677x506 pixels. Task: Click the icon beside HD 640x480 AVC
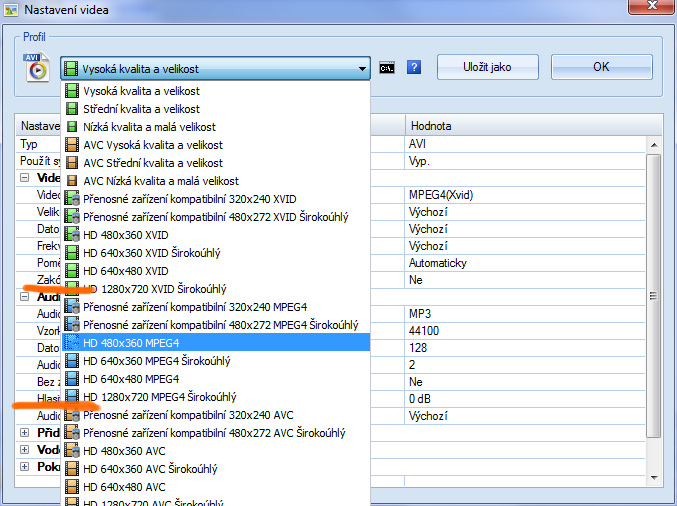[72, 487]
